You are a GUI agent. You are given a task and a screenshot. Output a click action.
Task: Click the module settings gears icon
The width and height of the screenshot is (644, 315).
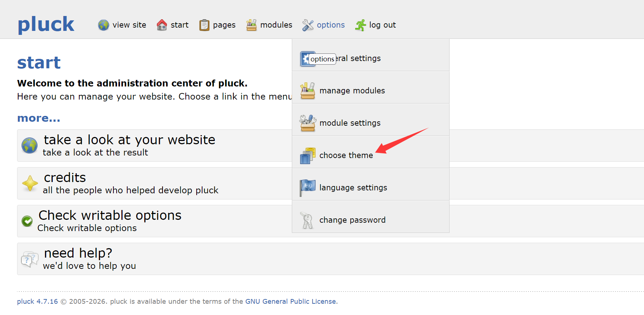[308, 123]
